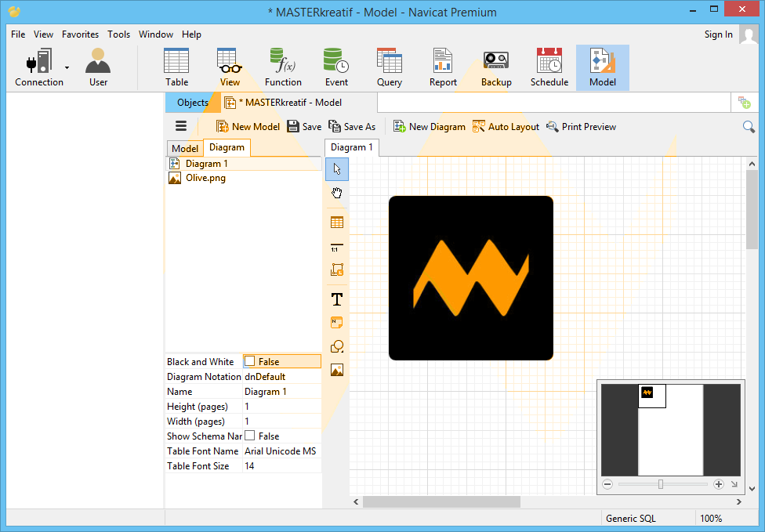Image resolution: width=765 pixels, height=532 pixels.
Task: Select the Shape tool
Action: point(336,346)
